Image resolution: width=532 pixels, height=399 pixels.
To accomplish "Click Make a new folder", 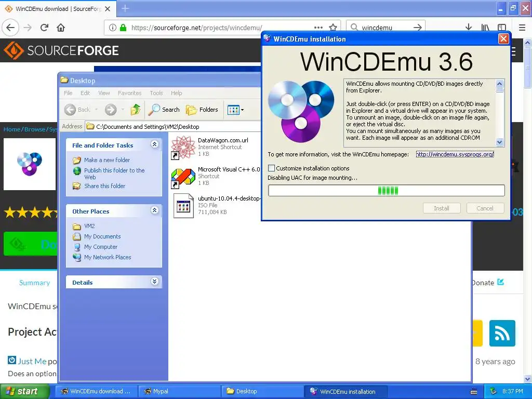I will click(107, 160).
